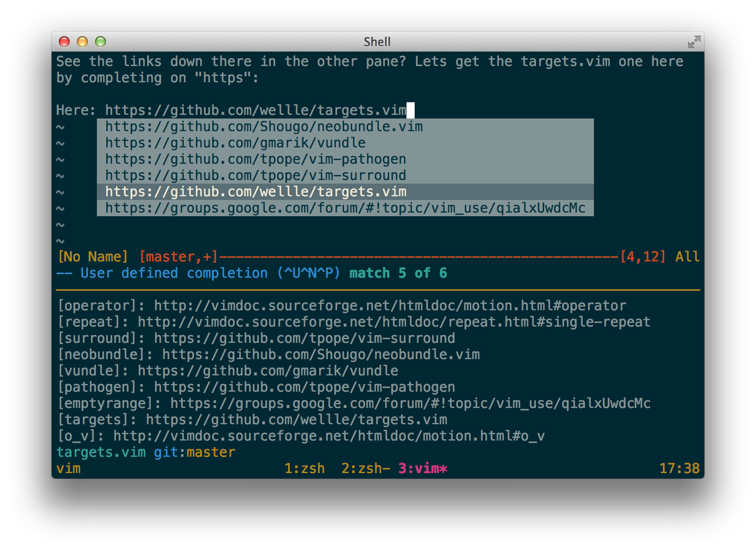Switch to tmux window 2:zsh-
This screenshot has height=550, width=756.
[x=366, y=468]
